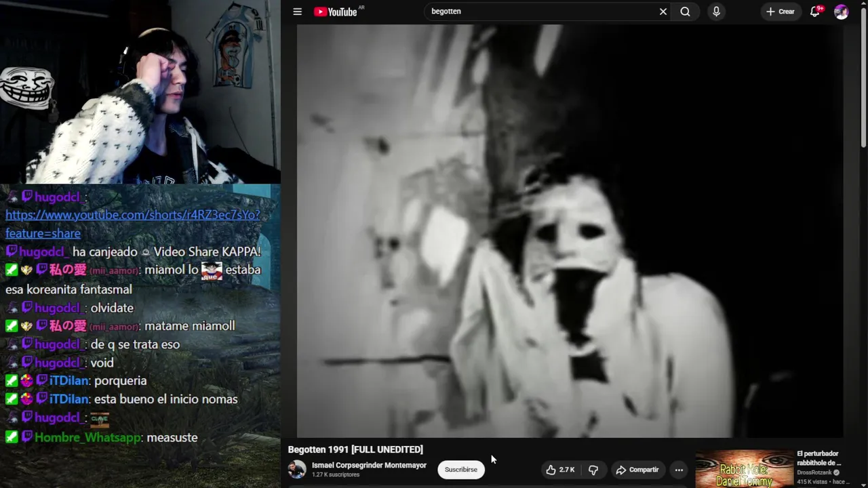The width and height of the screenshot is (868, 488).
Task: Go to the YouTube home logo
Action: (336, 12)
